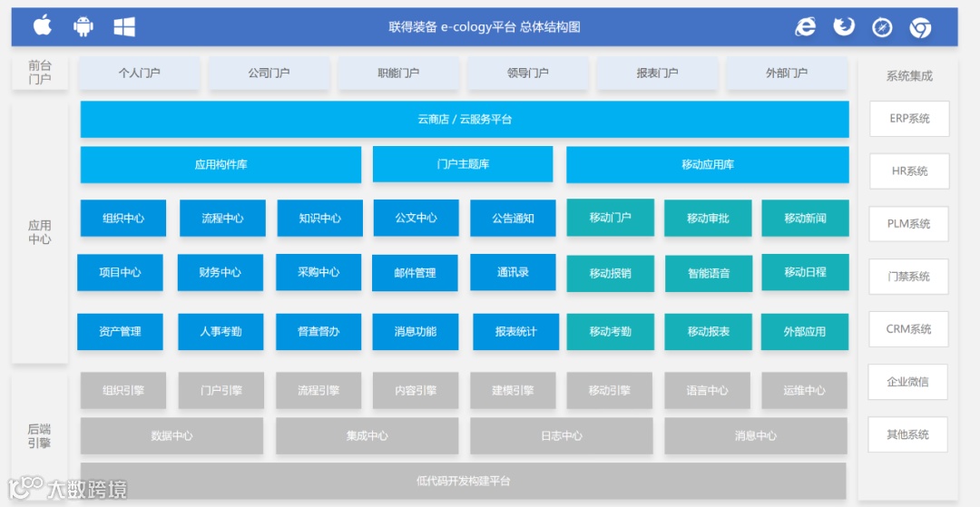This screenshot has width=980, height=507.
Task: Open the 消息中心 block
Action: click(x=756, y=436)
